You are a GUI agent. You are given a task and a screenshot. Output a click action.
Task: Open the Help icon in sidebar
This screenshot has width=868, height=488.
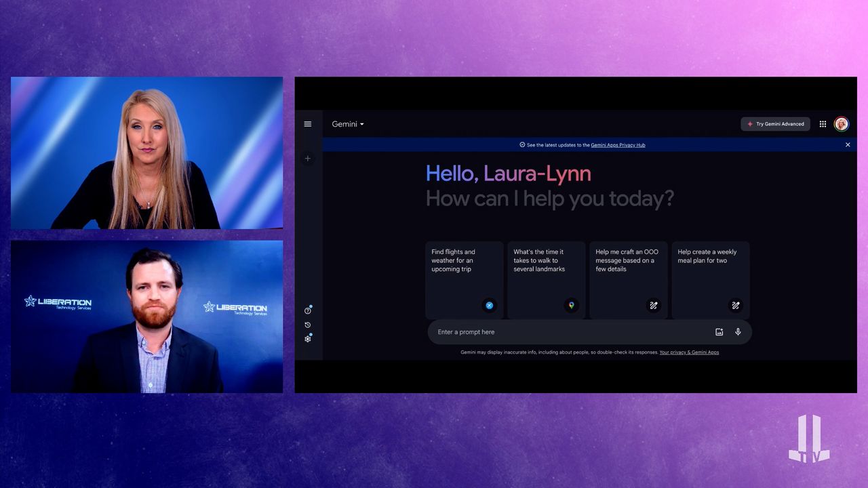pos(307,310)
